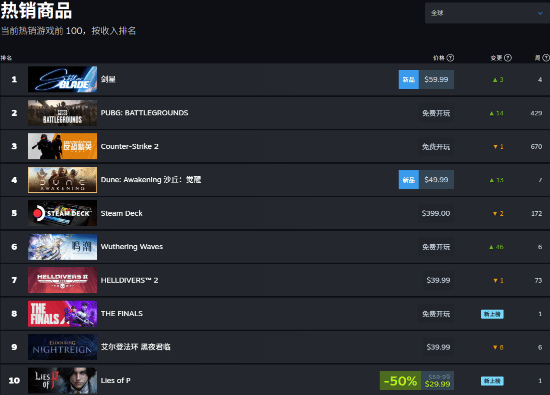Click THE FINALS game thumbnail

pyautogui.click(x=62, y=314)
